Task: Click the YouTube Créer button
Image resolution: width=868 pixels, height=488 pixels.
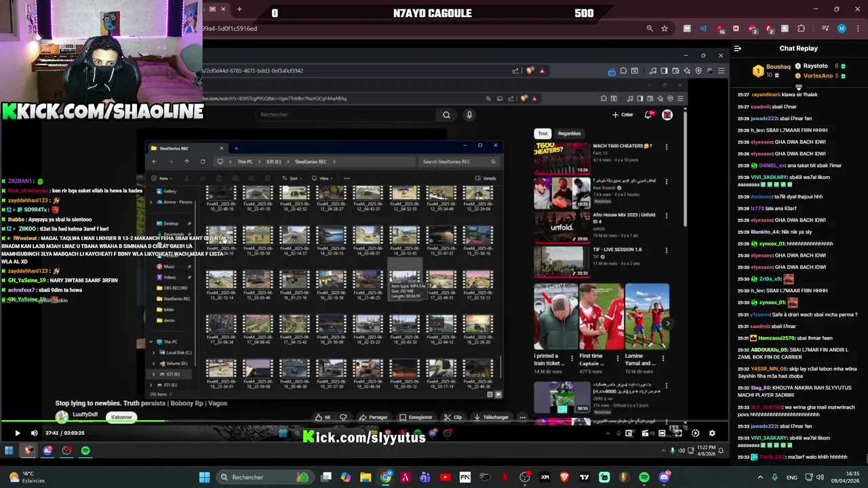Action: (x=623, y=115)
